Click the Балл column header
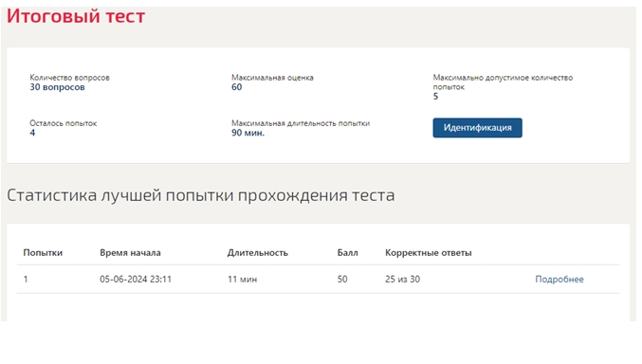This screenshot has width=642, height=364. point(348,253)
